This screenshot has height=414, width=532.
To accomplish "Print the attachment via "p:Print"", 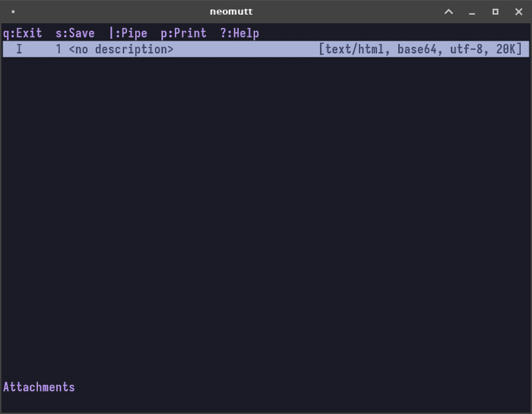I will (183, 33).
